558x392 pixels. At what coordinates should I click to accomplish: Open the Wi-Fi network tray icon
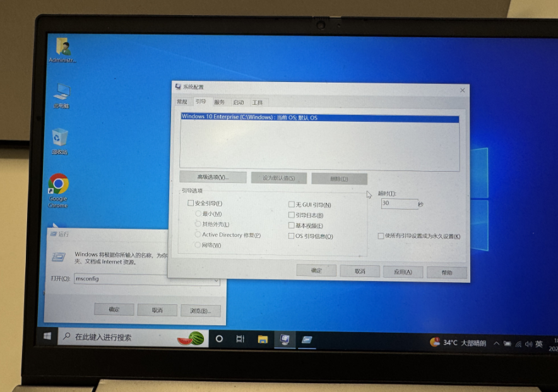518,344
